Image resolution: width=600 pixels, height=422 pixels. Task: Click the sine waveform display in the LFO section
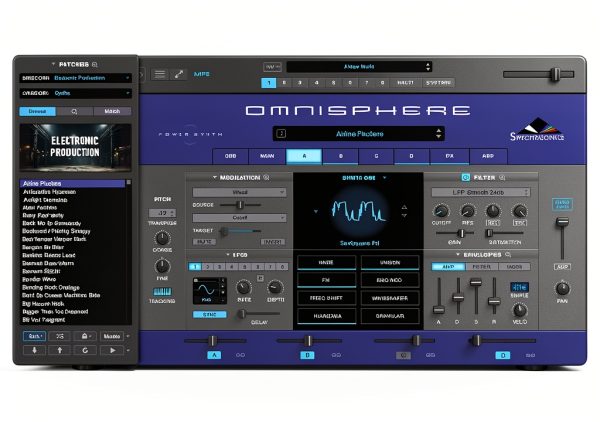[209, 291]
